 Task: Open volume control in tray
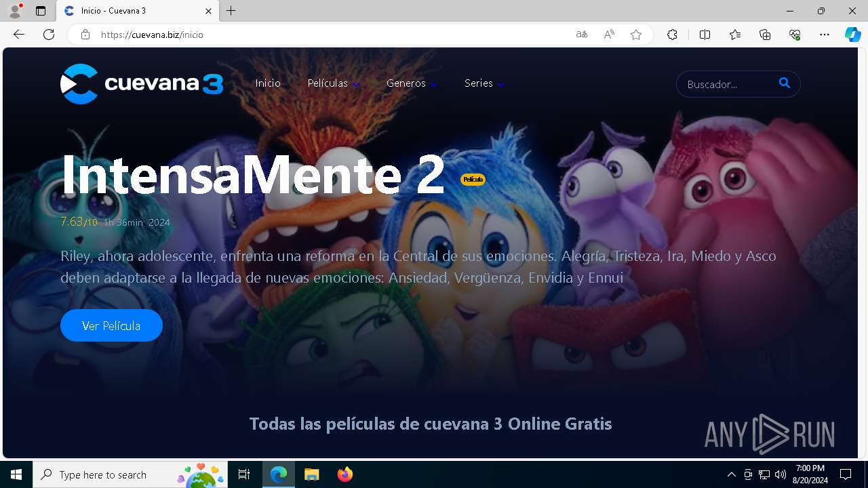point(781,474)
